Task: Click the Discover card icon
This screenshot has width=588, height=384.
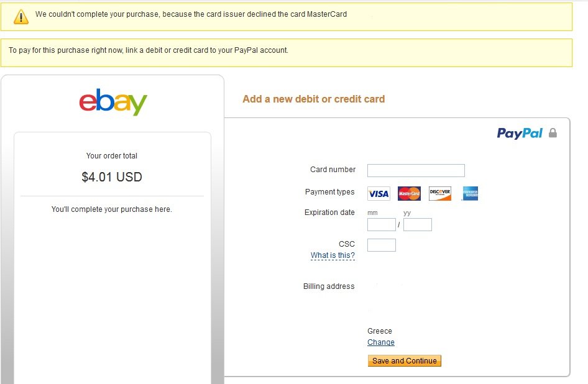Action: (440, 193)
